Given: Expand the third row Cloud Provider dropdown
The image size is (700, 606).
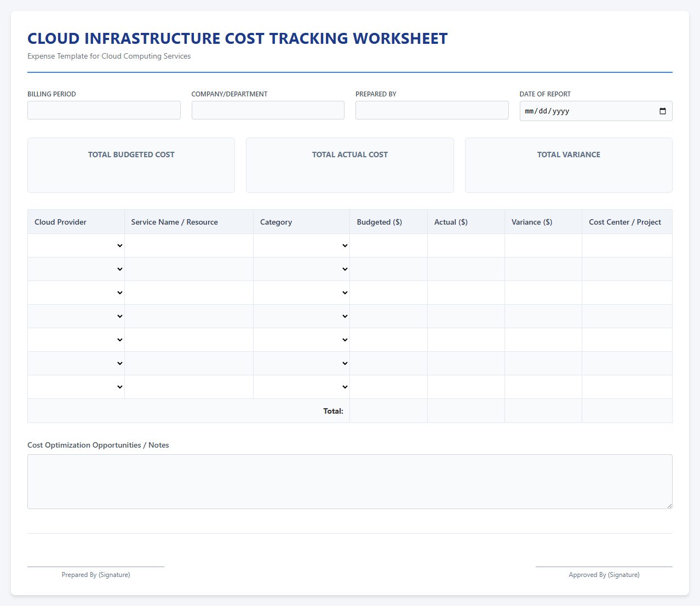Looking at the screenshot, I should [76, 293].
